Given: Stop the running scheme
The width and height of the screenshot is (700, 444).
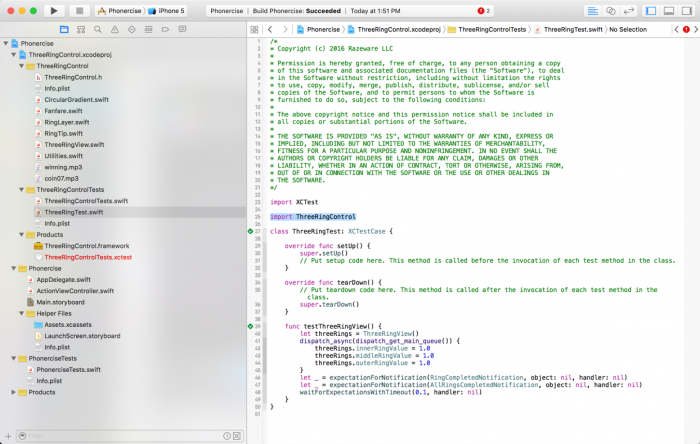Looking at the screenshot, I should [79, 11].
